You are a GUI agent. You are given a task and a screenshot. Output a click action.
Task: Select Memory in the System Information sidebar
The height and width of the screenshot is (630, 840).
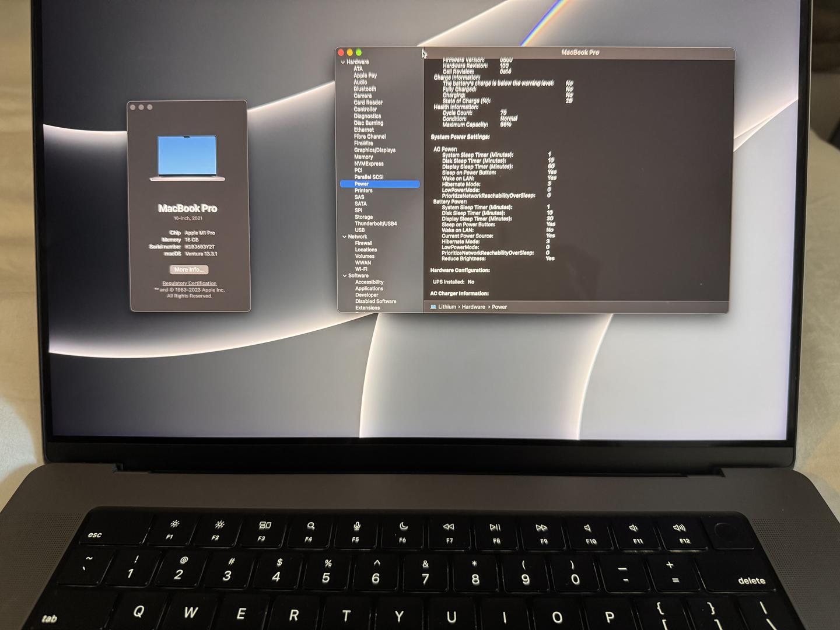click(363, 157)
